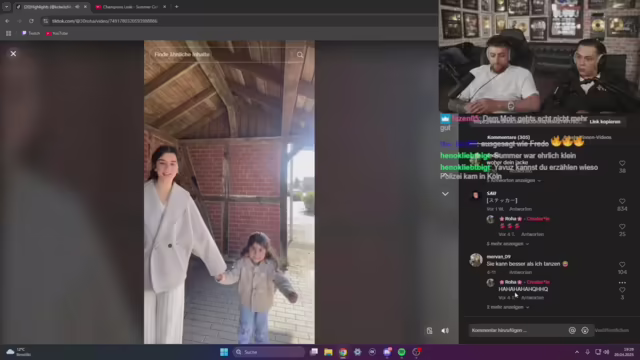Open the sticker commenter's avatar
Image resolution: width=640 pixels, height=360 pixels.
(x=476, y=196)
